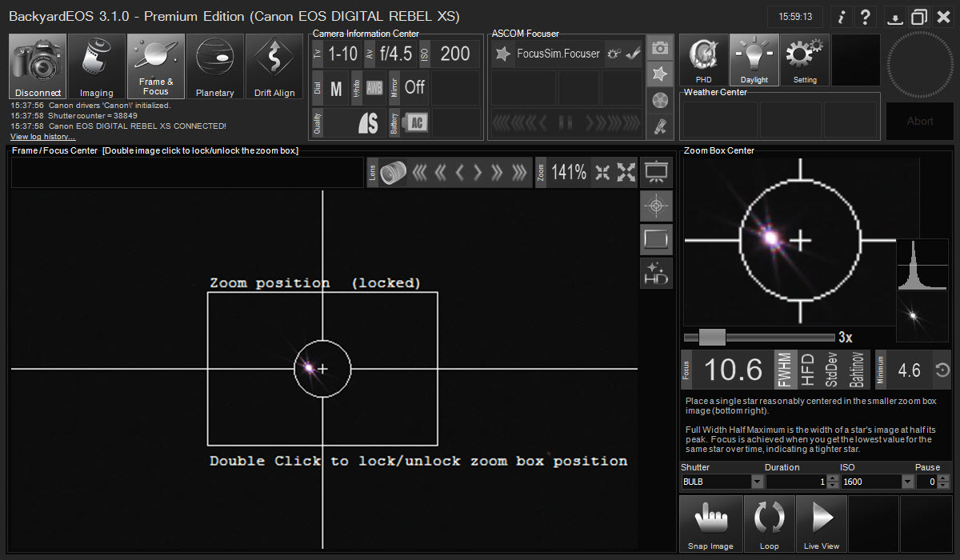The image size is (960, 560).
Task: Start the Loop capture button
Action: pyautogui.click(x=769, y=523)
